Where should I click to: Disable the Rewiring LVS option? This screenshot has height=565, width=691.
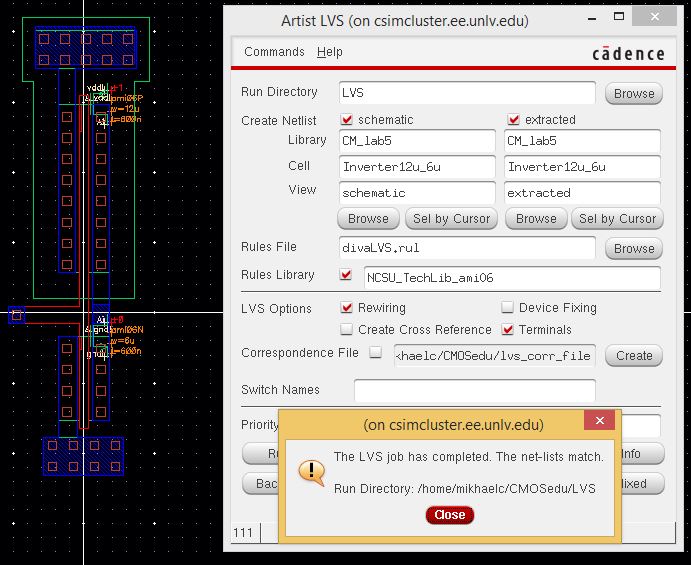click(x=347, y=308)
